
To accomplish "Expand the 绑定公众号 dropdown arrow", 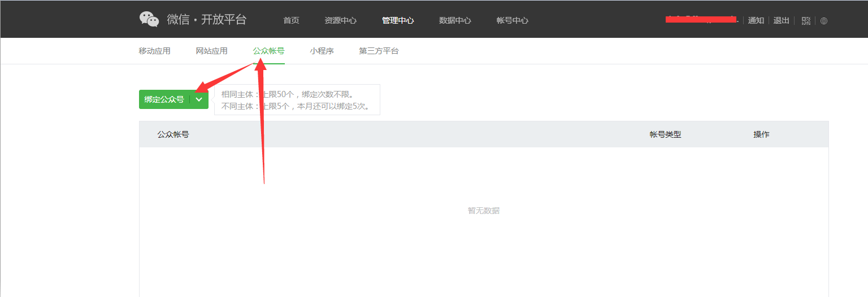I will pos(199,99).
